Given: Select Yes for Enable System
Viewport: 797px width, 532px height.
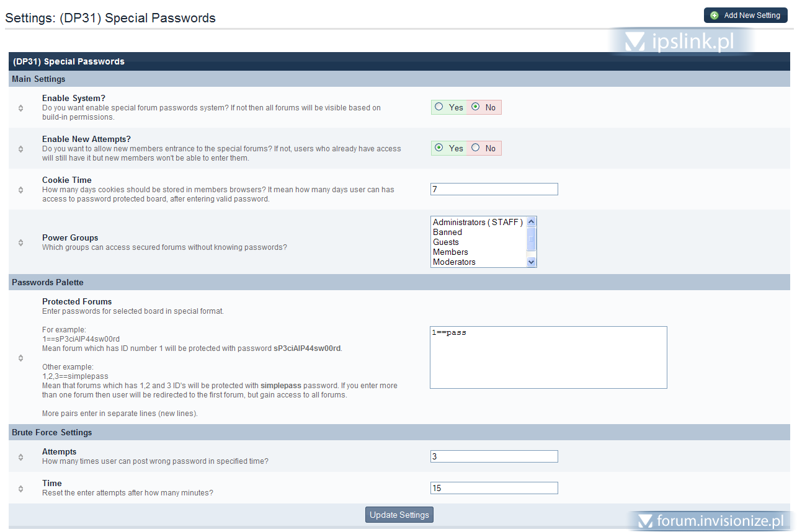Looking at the screenshot, I should point(439,107).
